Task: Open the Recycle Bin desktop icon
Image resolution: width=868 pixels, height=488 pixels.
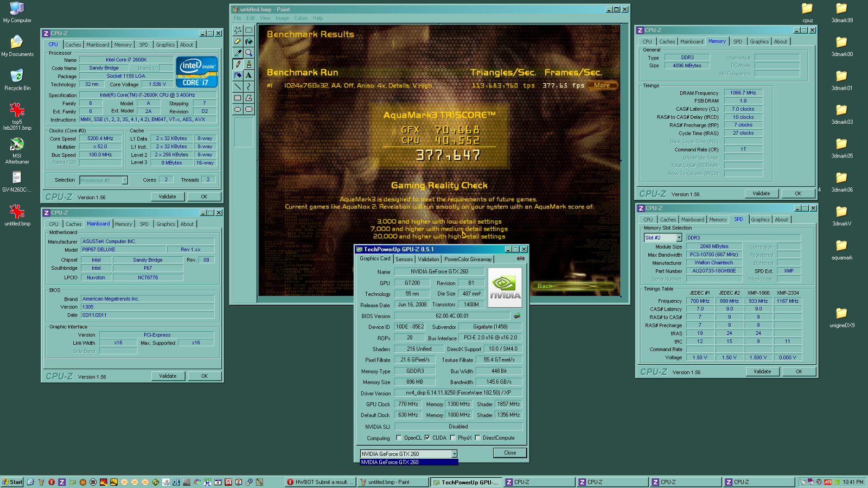Action: (17, 80)
